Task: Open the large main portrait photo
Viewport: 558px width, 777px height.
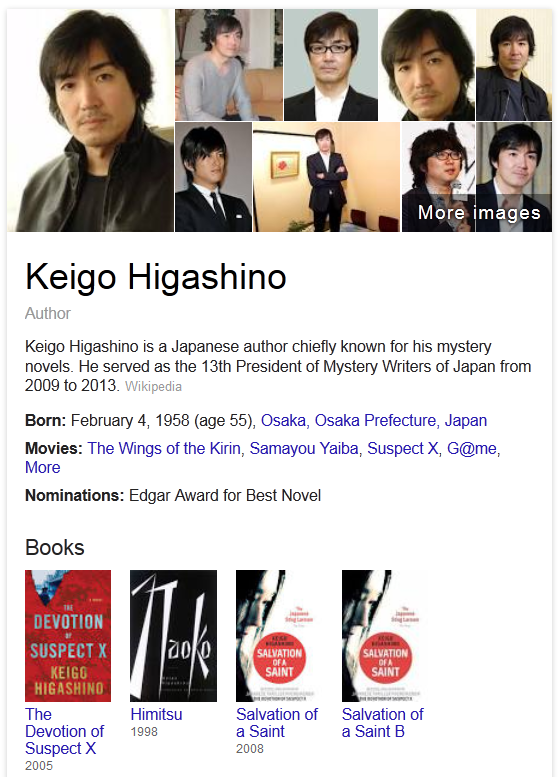Action: tap(90, 120)
